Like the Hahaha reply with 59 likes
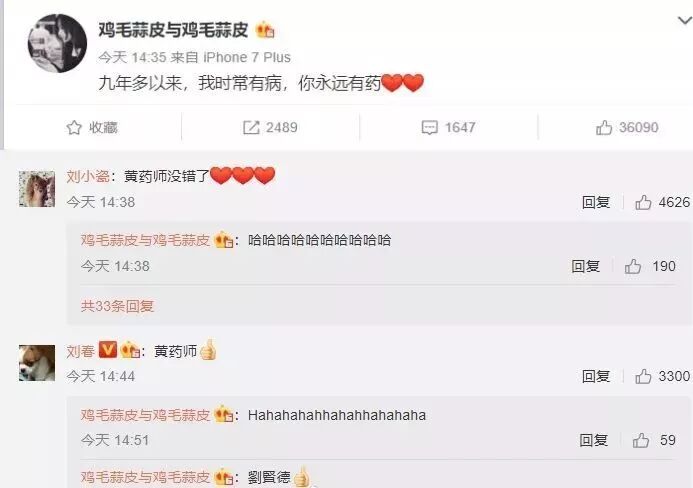The width and height of the screenshot is (693, 488). 640,441
